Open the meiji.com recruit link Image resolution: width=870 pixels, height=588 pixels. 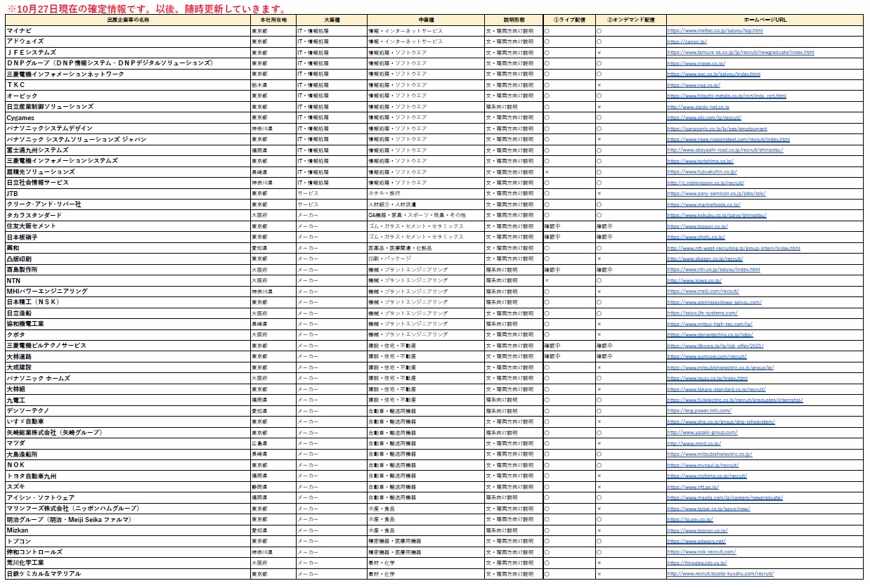703,292
